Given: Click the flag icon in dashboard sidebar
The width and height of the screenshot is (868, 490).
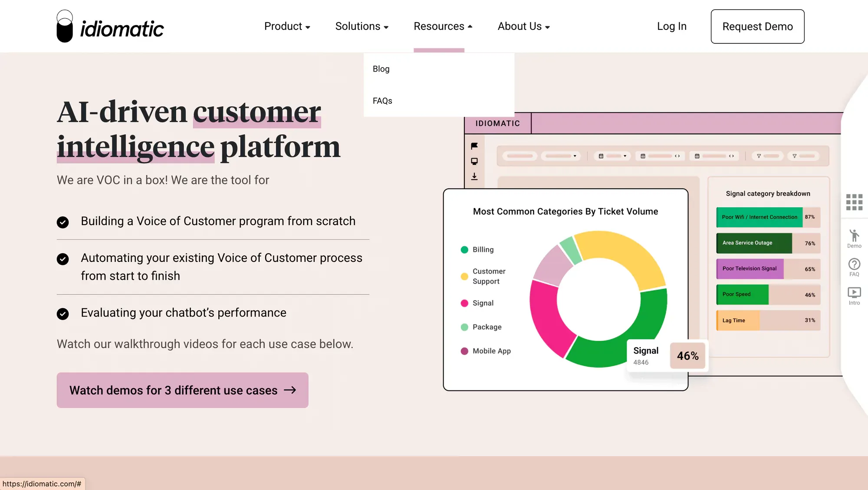Looking at the screenshot, I should click(474, 146).
